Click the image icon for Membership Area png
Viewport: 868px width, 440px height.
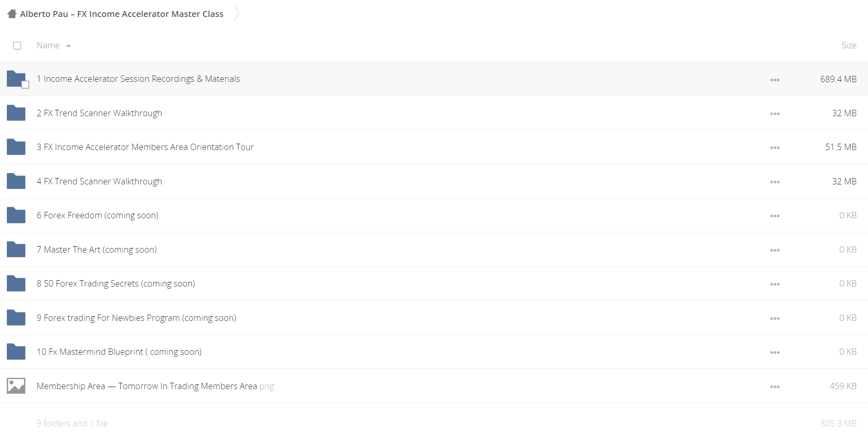tap(16, 386)
